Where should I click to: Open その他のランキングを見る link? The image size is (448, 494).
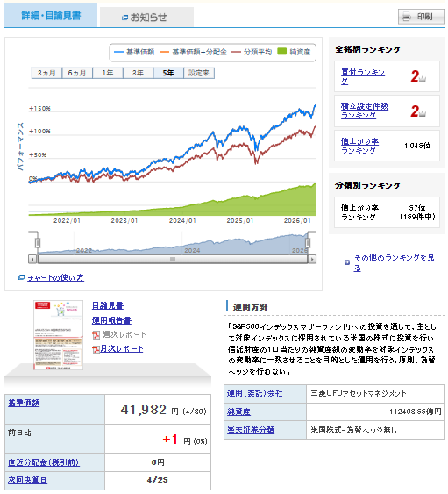point(394,262)
